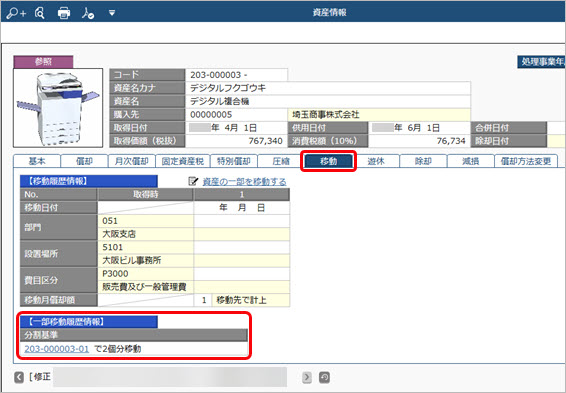This screenshot has width=566, height=393.
Task: Click the empty department code cell under column 1
Action: tap(241, 221)
